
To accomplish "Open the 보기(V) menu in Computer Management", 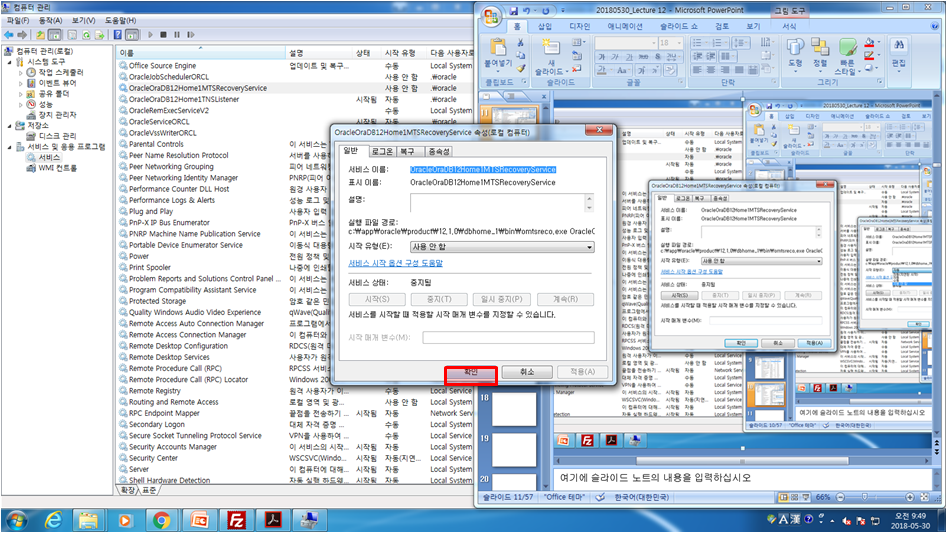I will [x=83, y=21].
